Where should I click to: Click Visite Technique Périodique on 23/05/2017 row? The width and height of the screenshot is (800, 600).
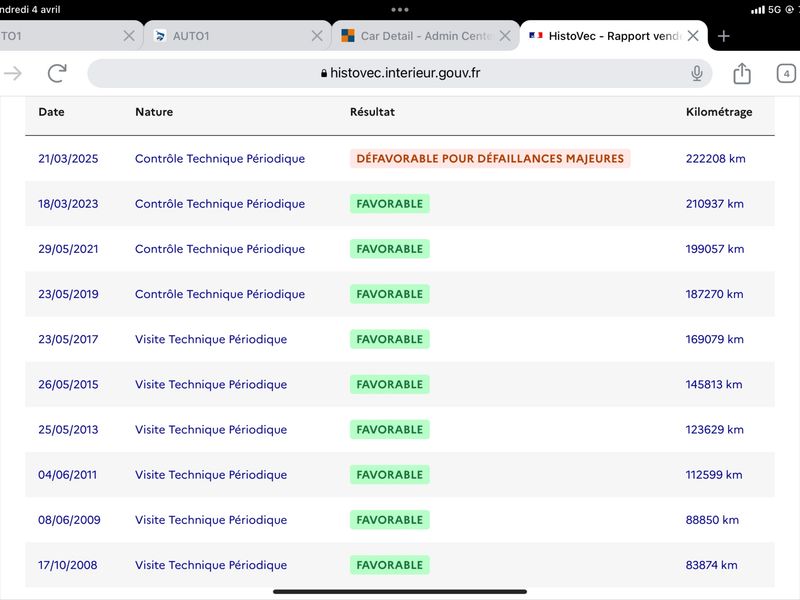[211, 339]
